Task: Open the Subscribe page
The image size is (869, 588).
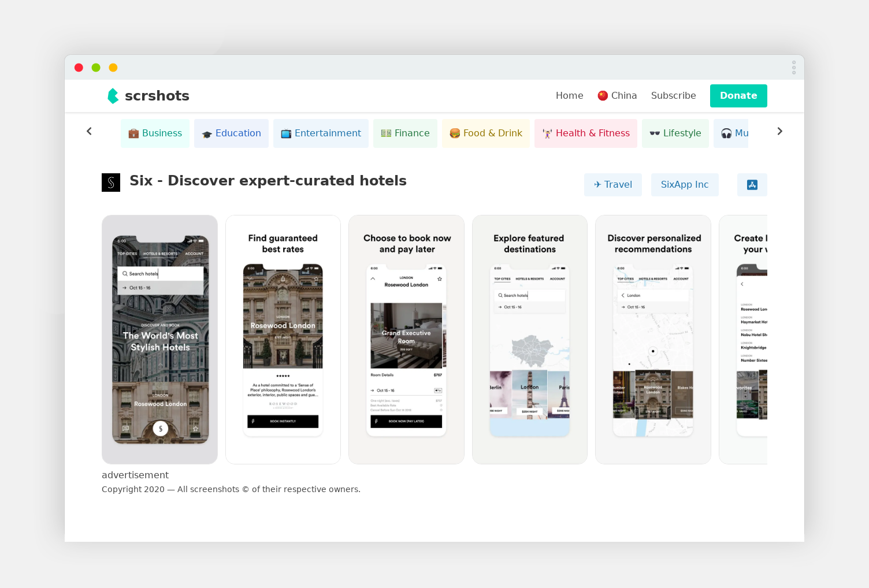Action: pyautogui.click(x=674, y=95)
